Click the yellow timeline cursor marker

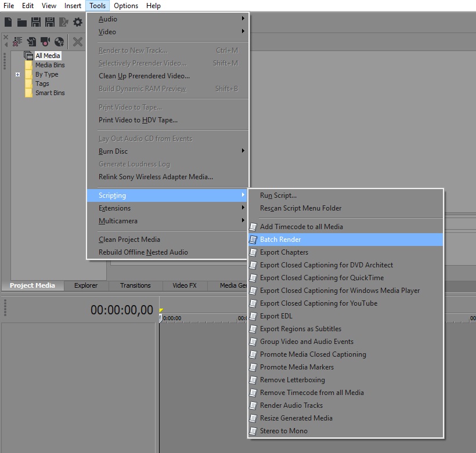161,311
